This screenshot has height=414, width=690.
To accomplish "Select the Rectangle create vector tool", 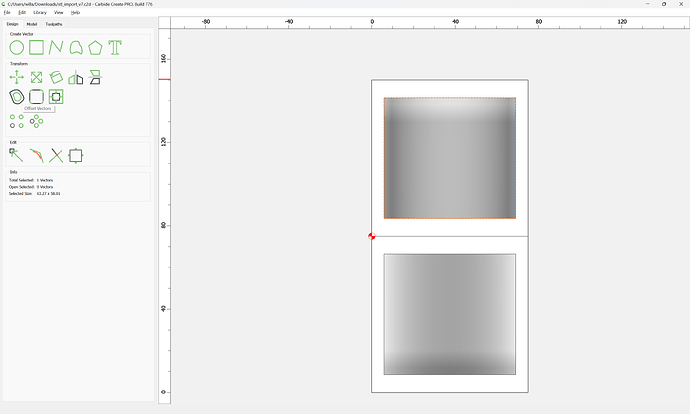I will pyautogui.click(x=36, y=47).
